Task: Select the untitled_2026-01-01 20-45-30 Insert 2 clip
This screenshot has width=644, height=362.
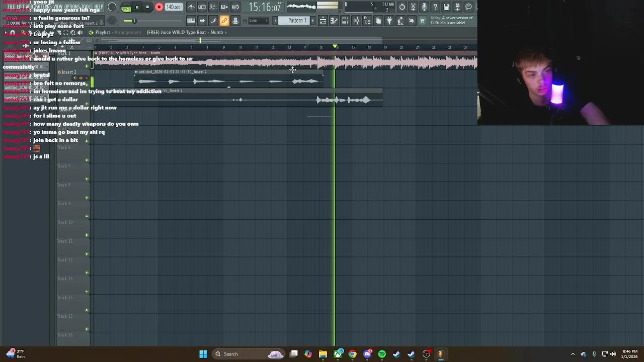Action: click(x=229, y=79)
